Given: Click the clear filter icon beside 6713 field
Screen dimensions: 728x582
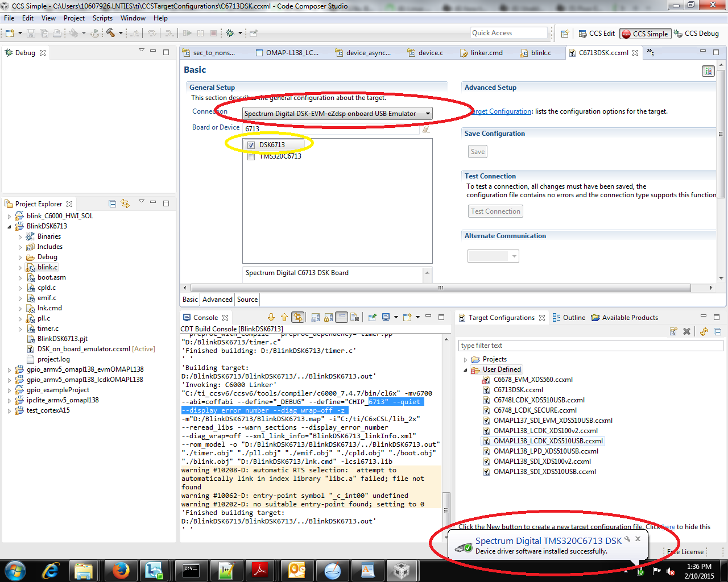Looking at the screenshot, I should point(425,129).
